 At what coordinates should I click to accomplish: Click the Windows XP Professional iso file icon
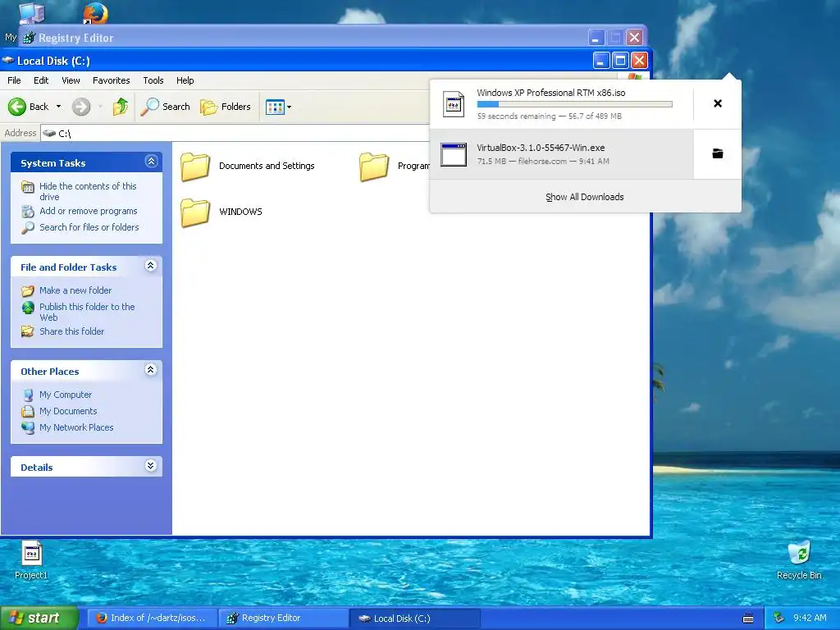454,104
